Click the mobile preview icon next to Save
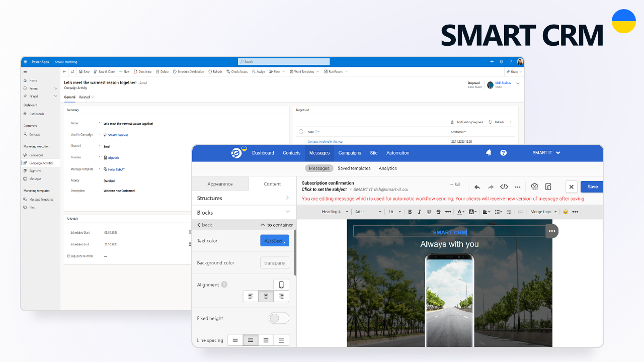This screenshot has width=644, height=362. click(548, 187)
